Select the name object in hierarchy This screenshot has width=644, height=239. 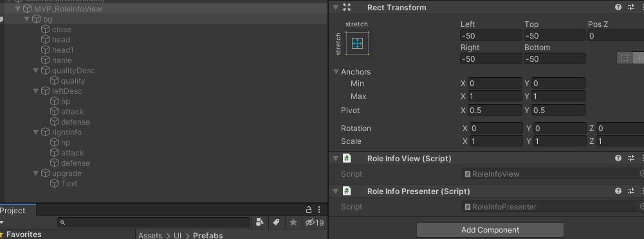pos(62,60)
